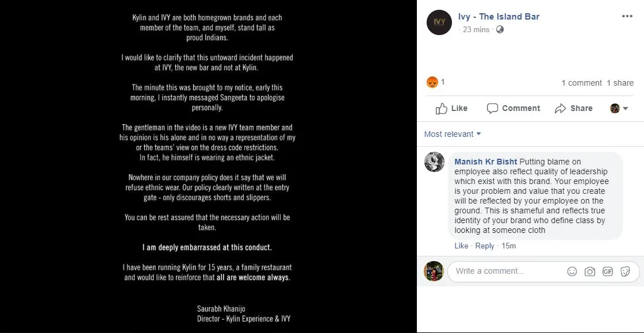View the 1 comment count link
Screen dimensions: 644x333
tap(581, 83)
